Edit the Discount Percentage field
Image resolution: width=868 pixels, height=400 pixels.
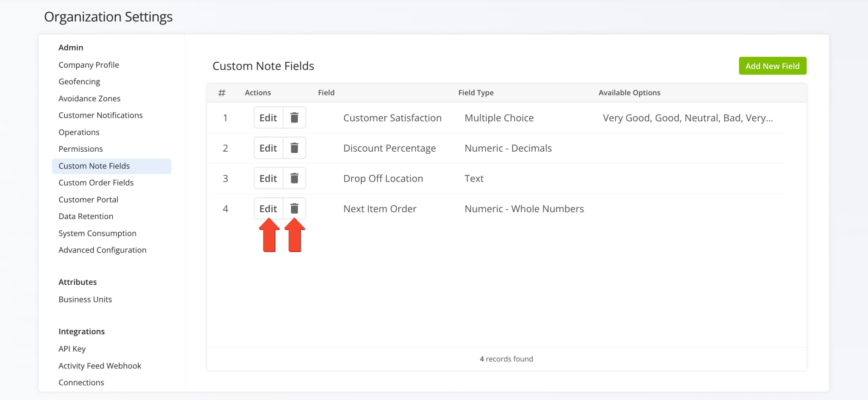(268, 148)
